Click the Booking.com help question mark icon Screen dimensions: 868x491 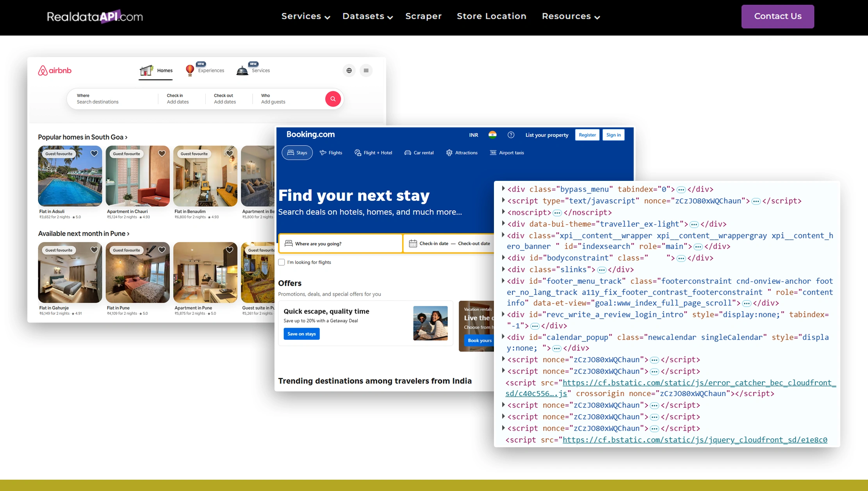coord(511,135)
